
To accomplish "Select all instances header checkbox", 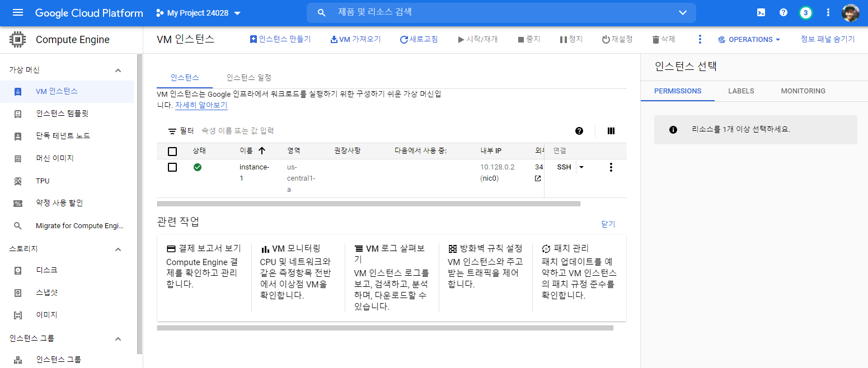I will 172,151.
